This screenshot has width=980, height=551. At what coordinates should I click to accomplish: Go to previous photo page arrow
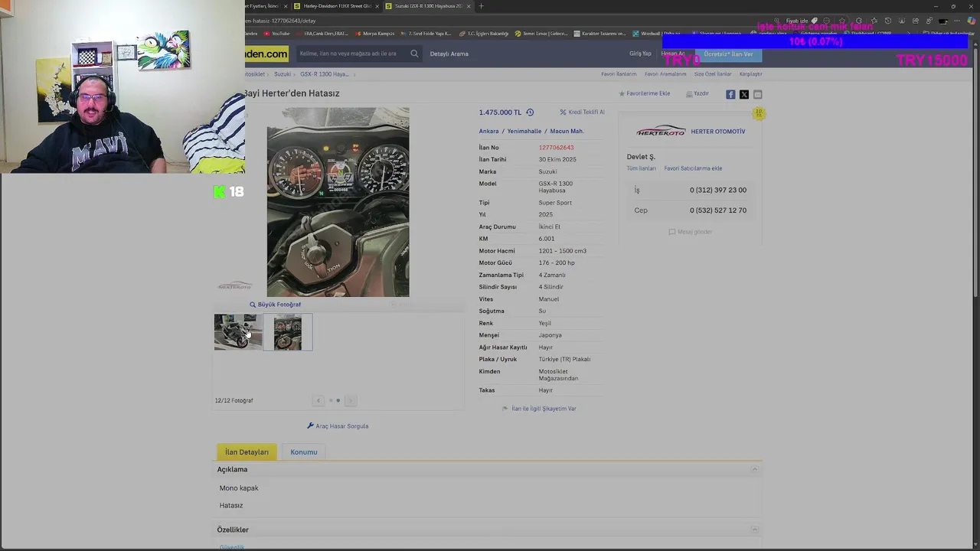[x=318, y=400]
